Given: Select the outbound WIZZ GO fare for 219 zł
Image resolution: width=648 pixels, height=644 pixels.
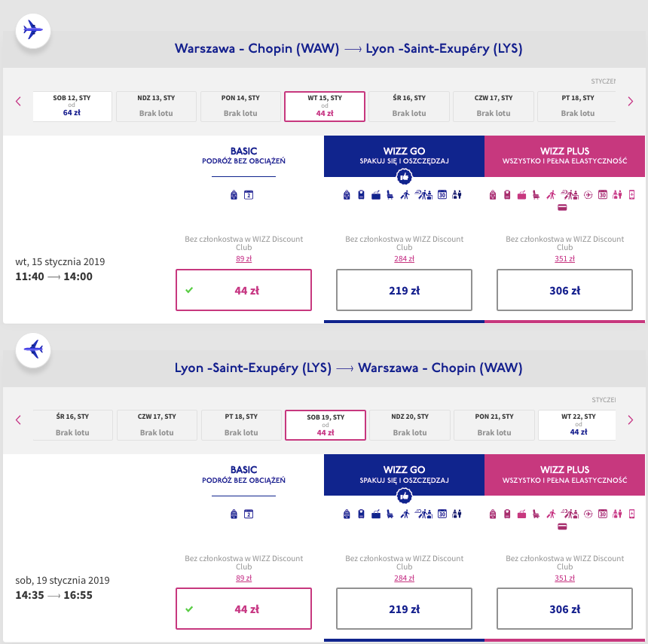Looking at the screenshot, I should (x=404, y=290).
